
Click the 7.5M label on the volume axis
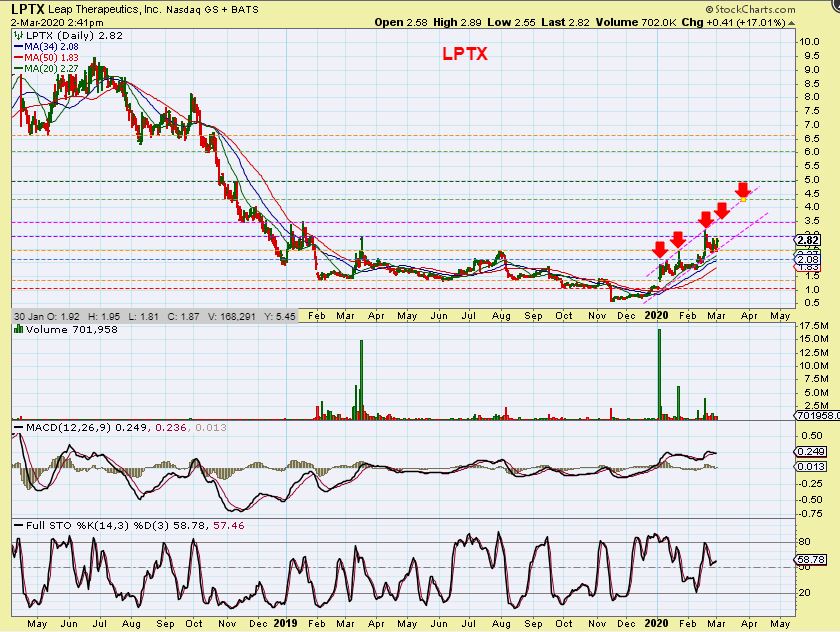816,379
